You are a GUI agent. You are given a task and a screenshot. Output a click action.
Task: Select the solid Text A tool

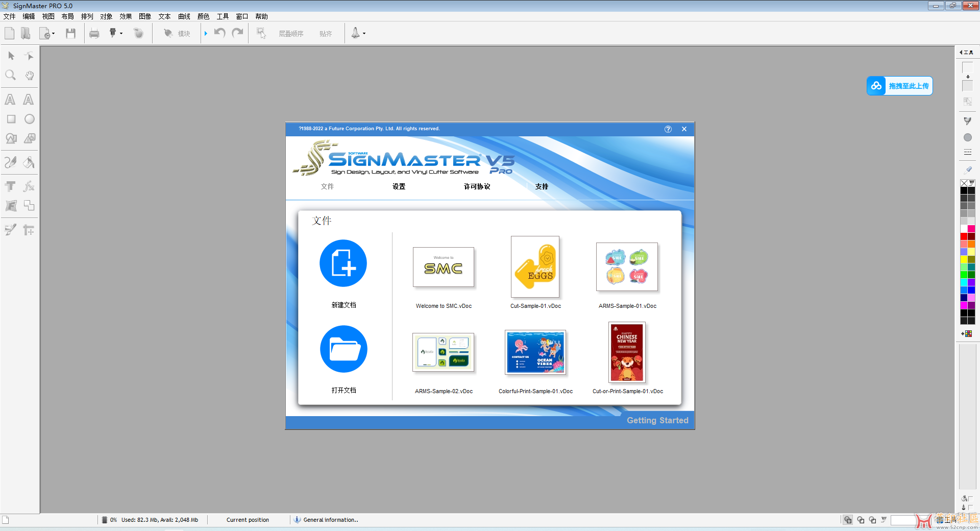(10, 100)
